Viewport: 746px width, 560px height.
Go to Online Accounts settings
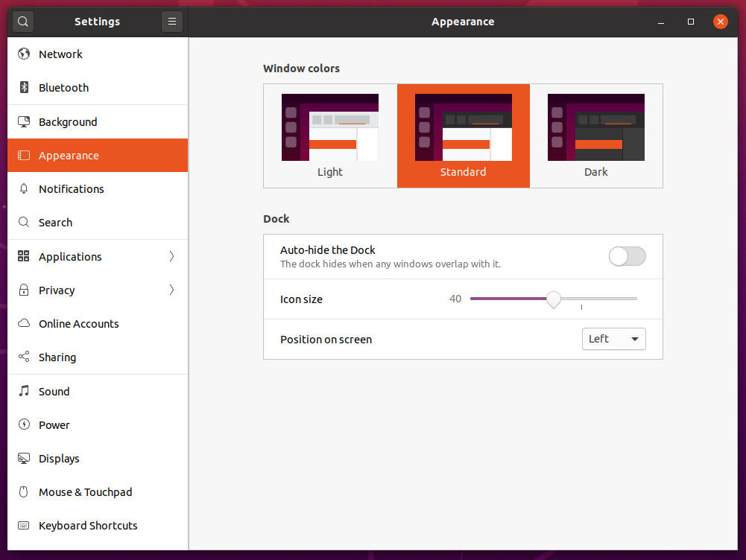coord(98,324)
